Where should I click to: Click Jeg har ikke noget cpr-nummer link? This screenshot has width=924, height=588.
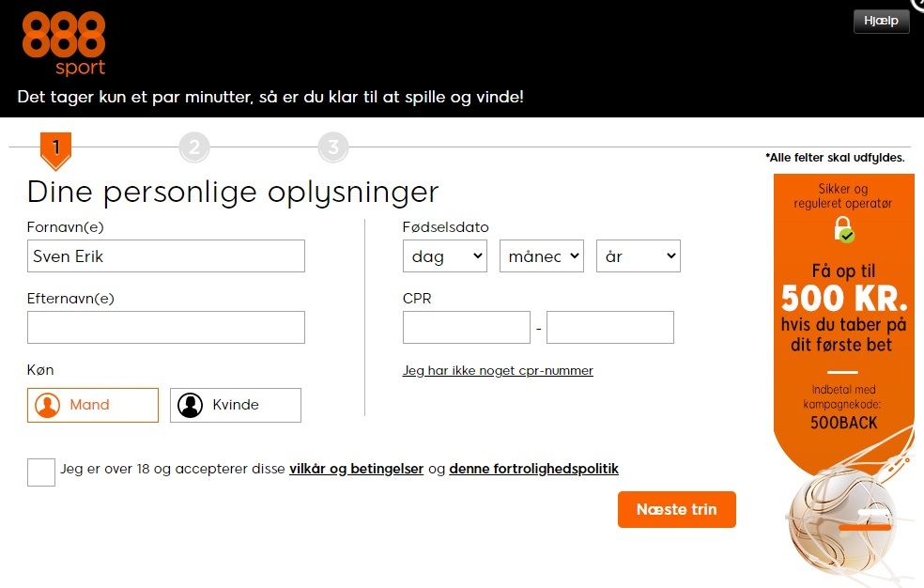(x=498, y=370)
